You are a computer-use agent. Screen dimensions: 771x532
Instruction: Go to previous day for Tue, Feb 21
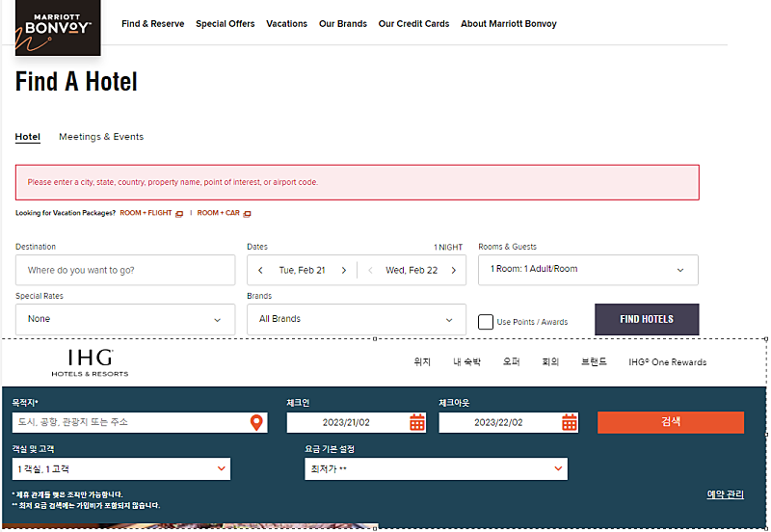pyautogui.click(x=260, y=271)
